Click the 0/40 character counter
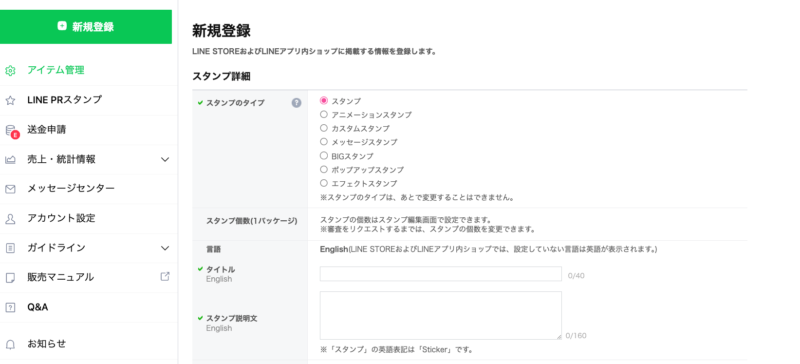Viewport: 800px width, 364px height. pos(576,276)
